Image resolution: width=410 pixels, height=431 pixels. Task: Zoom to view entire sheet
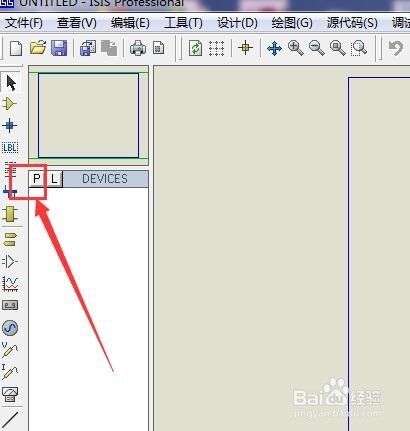[338, 48]
